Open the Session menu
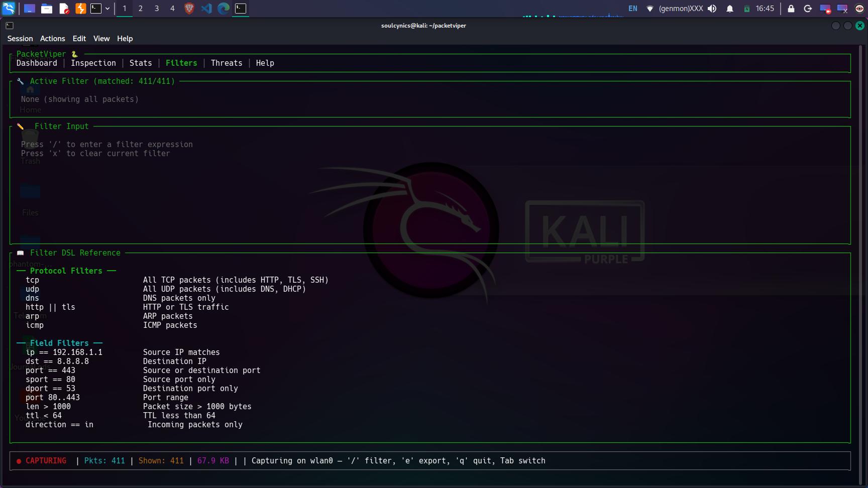This screenshot has height=488, width=868. [20, 39]
